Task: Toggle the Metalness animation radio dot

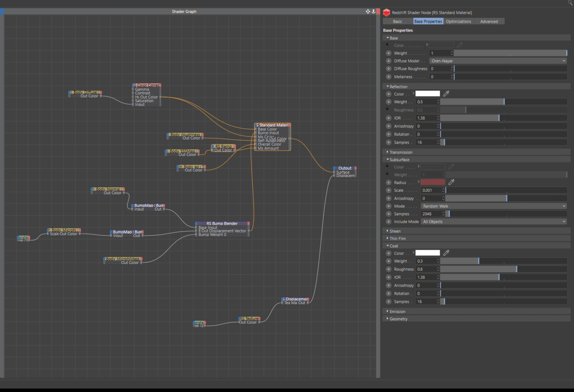Action: 388,77
